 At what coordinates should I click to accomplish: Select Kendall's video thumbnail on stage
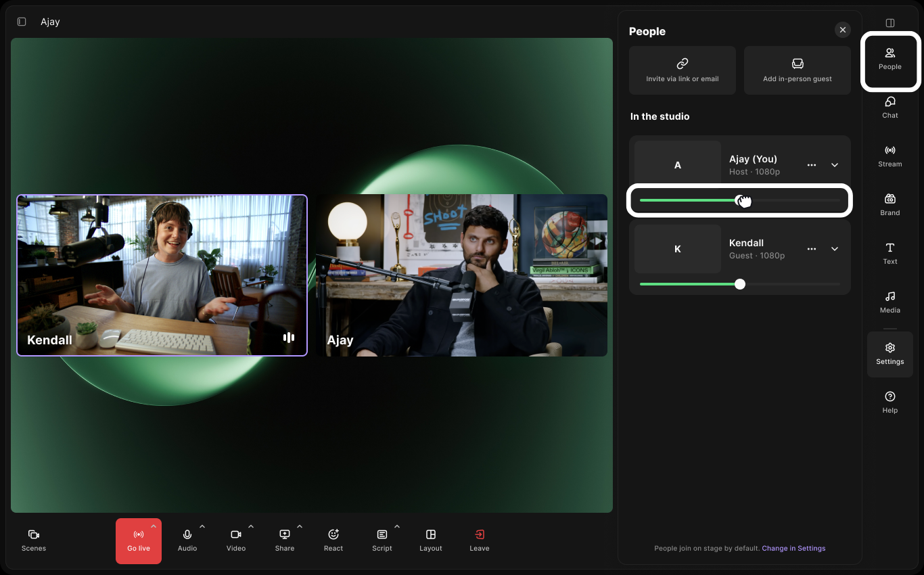(162, 275)
